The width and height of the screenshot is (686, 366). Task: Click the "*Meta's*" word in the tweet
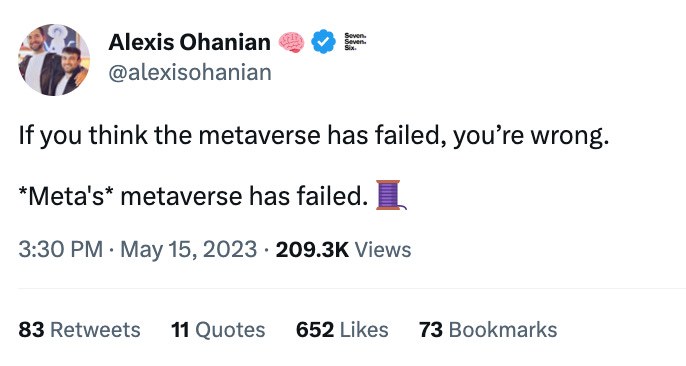pyautogui.click(x=67, y=196)
